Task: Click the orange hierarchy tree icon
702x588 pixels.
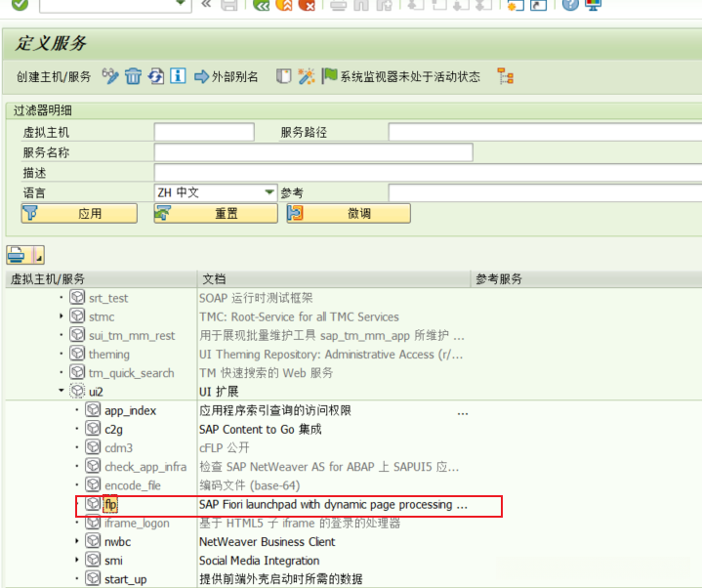Action: pyautogui.click(x=506, y=76)
